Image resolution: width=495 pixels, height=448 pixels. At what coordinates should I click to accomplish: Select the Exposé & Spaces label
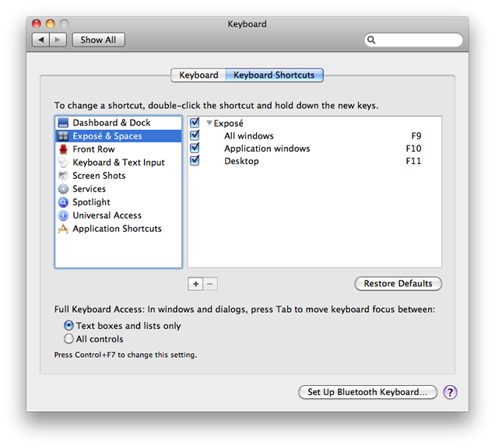pos(107,136)
